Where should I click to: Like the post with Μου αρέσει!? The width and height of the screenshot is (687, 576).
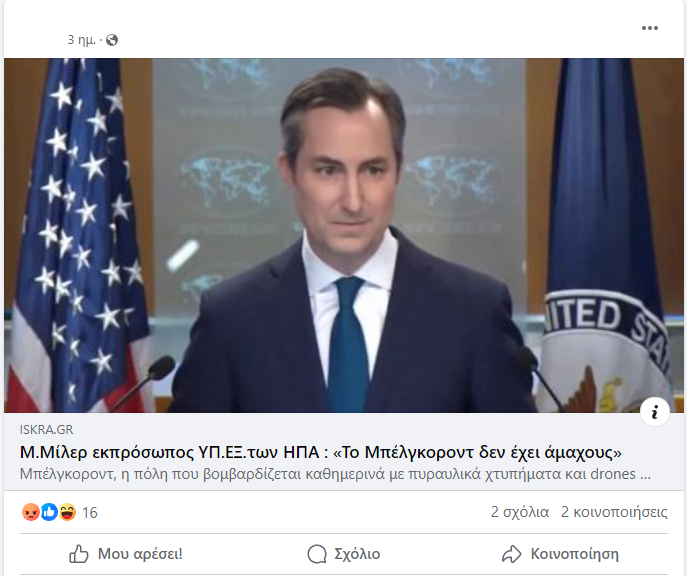[x=126, y=554]
